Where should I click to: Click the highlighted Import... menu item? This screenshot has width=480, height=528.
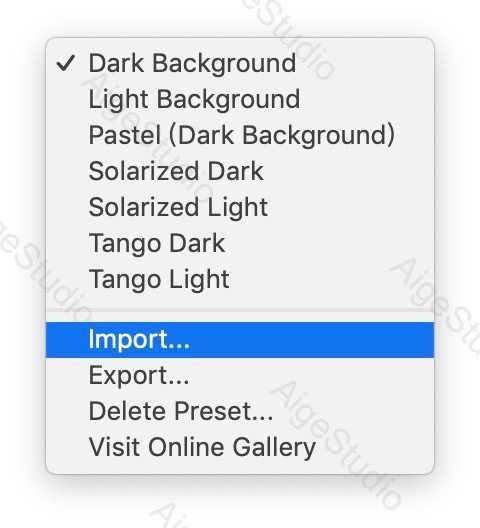tap(240, 340)
